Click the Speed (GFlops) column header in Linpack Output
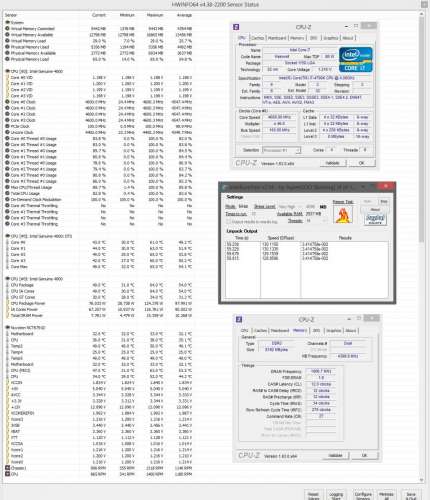The height and width of the screenshot is (500, 430). coord(281,238)
